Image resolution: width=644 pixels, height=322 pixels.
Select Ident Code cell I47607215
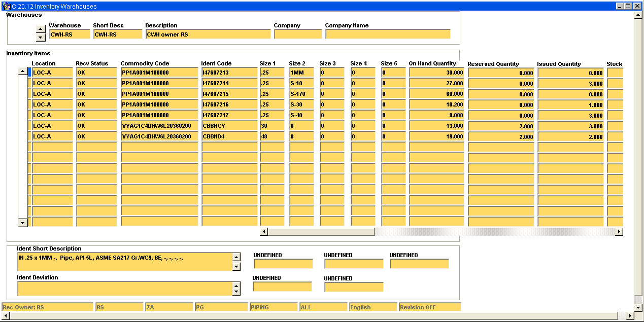[x=229, y=94]
